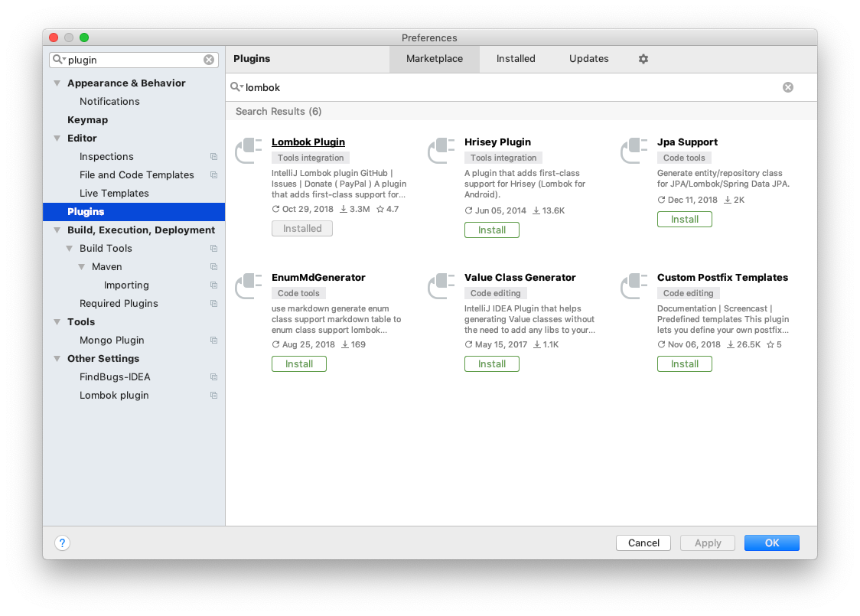Install the Hrisey Plugin
860x616 pixels.
(x=492, y=230)
